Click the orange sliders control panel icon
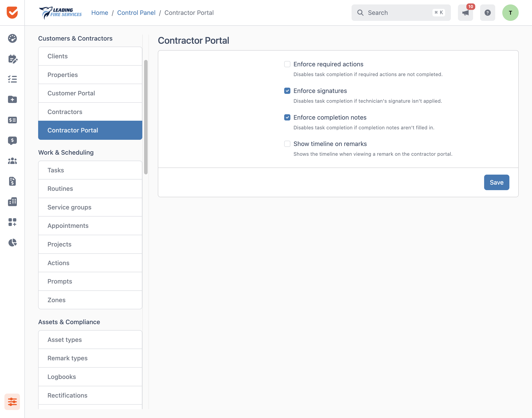532x418 pixels. (12, 402)
